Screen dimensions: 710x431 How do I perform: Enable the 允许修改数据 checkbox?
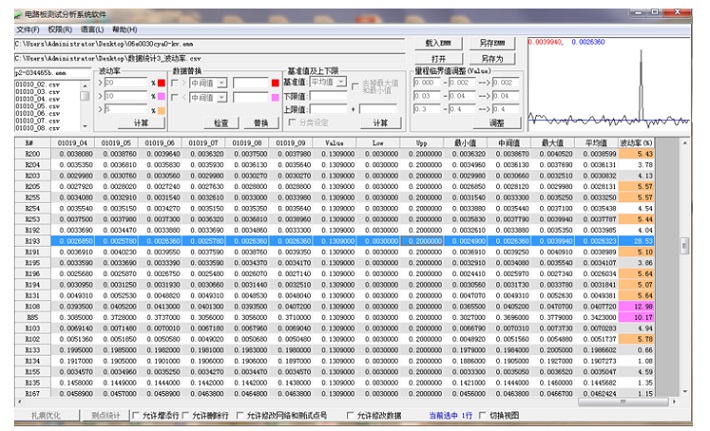point(350,415)
